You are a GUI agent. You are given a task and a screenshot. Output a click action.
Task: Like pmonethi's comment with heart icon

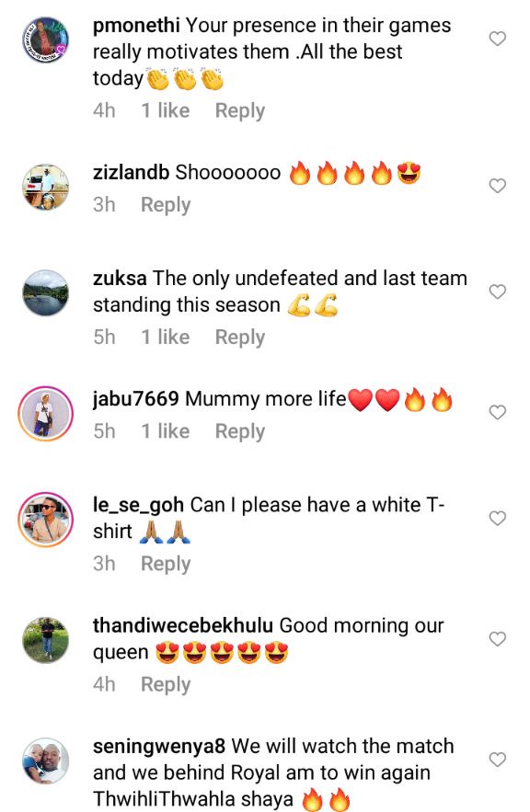(x=498, y=39)
